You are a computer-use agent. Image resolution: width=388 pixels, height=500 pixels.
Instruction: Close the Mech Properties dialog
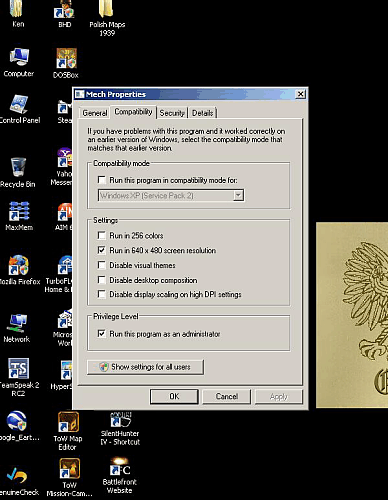[300, 94]
